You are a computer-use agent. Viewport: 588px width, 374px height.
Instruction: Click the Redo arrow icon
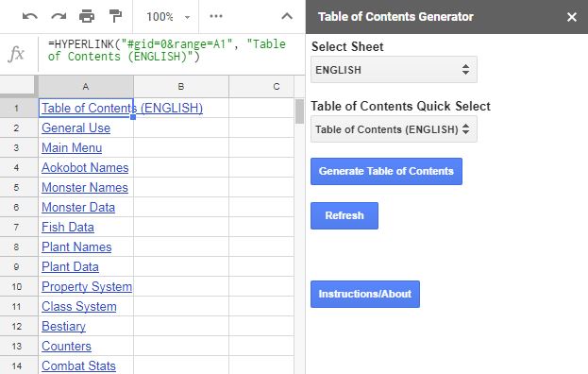(59, 16)
